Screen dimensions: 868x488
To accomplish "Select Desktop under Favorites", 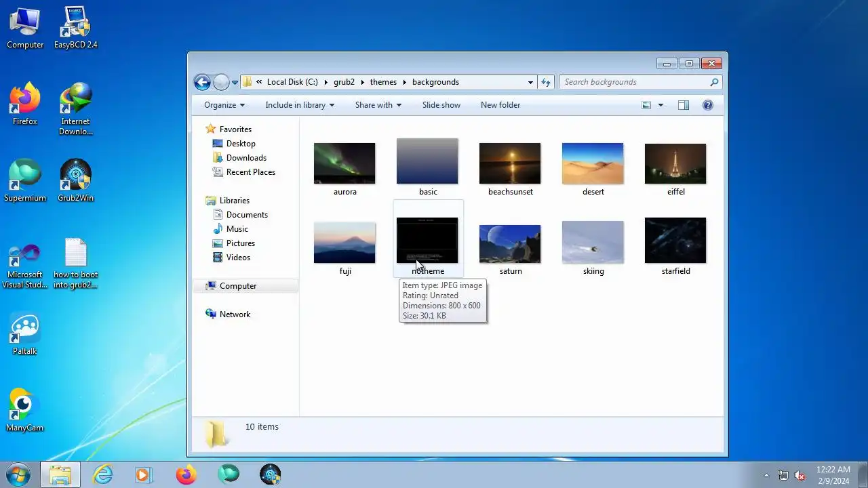I will (234, 144).
